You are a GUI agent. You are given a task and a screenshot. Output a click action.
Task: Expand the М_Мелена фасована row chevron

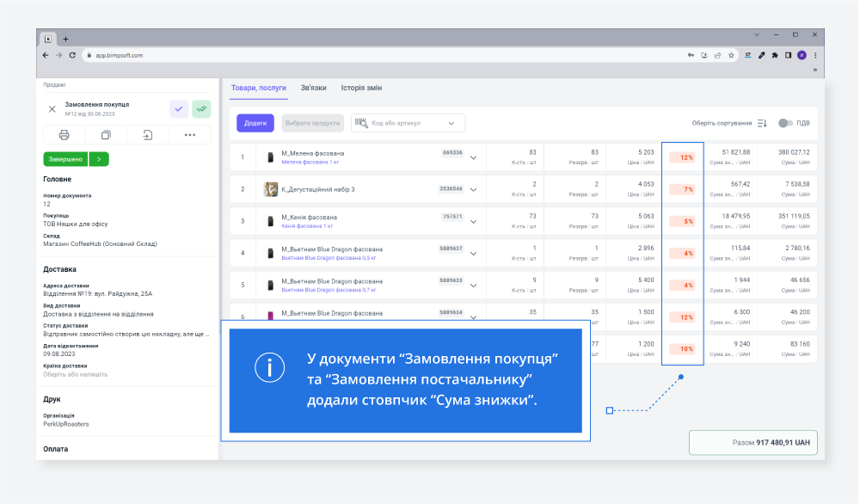[473, 157]
